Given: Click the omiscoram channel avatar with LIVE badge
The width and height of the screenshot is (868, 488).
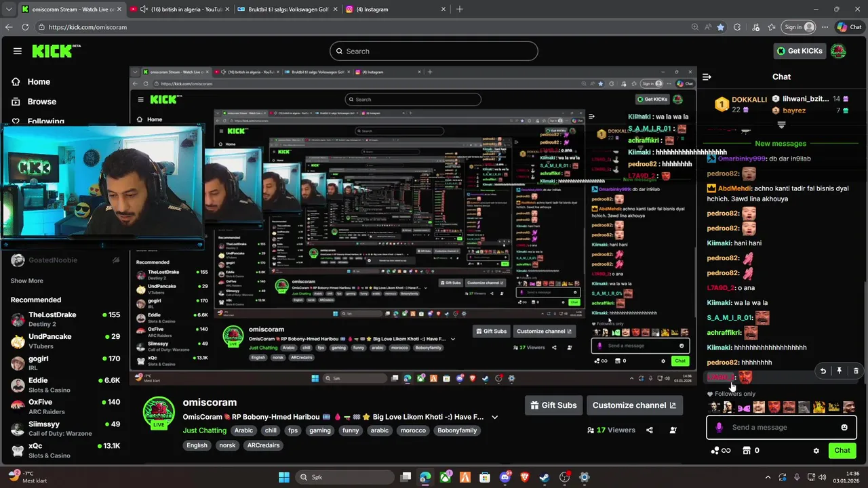Looking at the screenshot, I should click(x=159, y=413).
